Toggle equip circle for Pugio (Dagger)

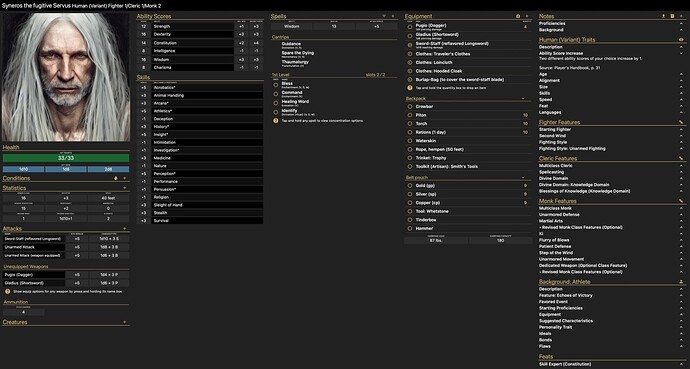point(410,27)
